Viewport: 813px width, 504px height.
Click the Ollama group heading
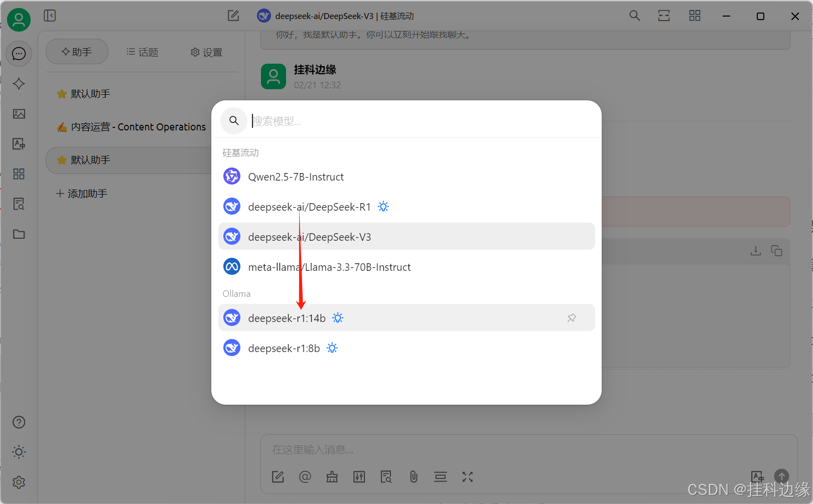pos(237,294)
